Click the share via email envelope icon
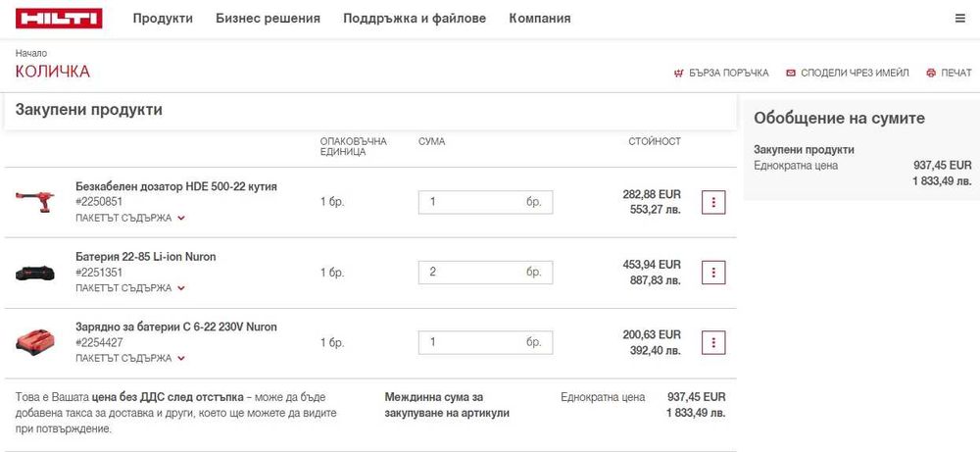 791,74
